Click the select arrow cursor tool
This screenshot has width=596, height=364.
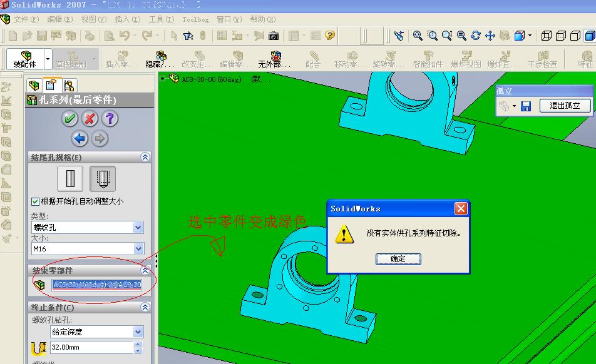pos(174,36)
